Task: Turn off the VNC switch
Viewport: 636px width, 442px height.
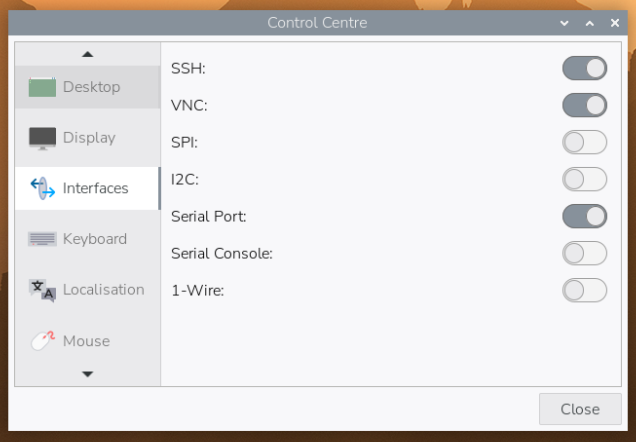Action: (584, 105)
